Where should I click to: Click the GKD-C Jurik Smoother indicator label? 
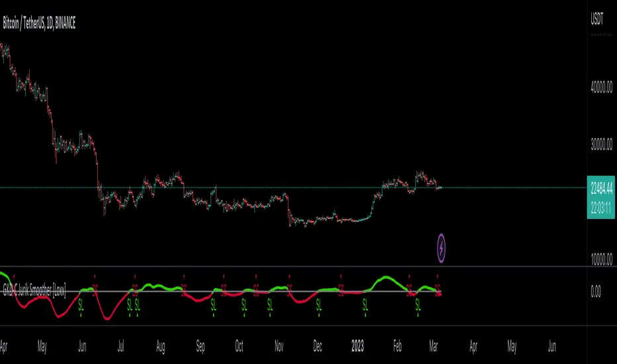pos(34,291)
